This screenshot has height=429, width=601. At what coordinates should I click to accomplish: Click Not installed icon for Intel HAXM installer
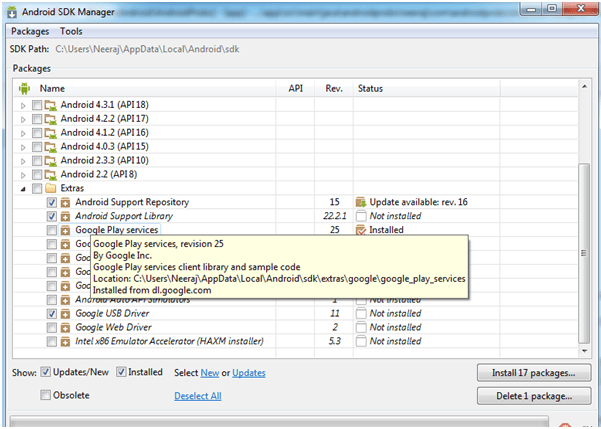(x=361, y=341)
